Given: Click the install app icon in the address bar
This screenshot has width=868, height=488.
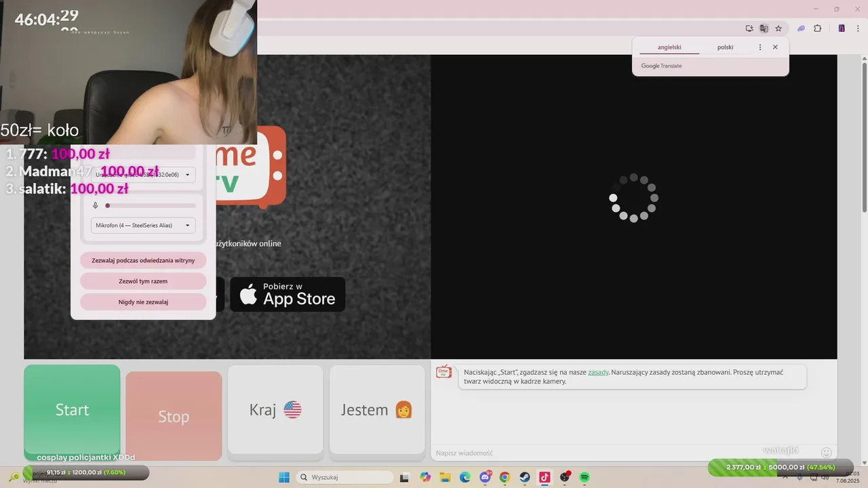Looking at the screenshot, I should pyautogui.click(x=749, y=28).
